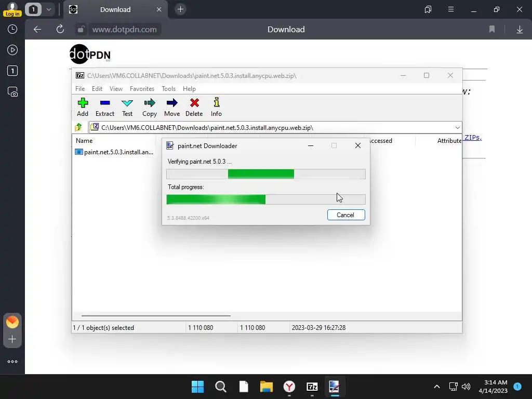Open the browser history sidebar icon

pyautogui.click(x=12, y=29)
